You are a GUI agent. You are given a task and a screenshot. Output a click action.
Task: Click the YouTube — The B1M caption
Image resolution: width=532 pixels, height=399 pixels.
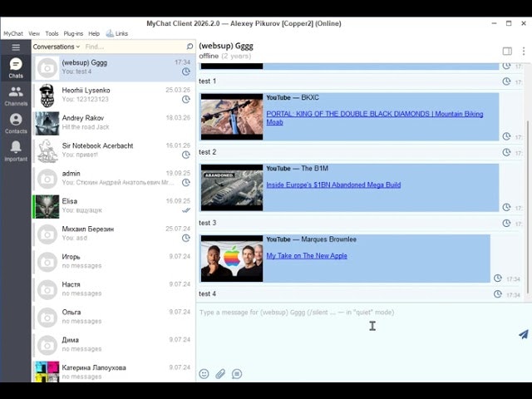coord(298,169)
